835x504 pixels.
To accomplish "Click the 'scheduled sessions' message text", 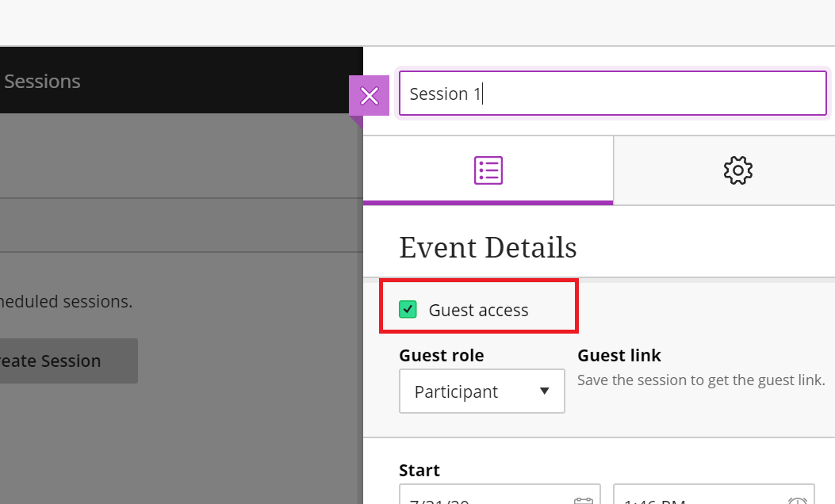I will pos(67,301).
